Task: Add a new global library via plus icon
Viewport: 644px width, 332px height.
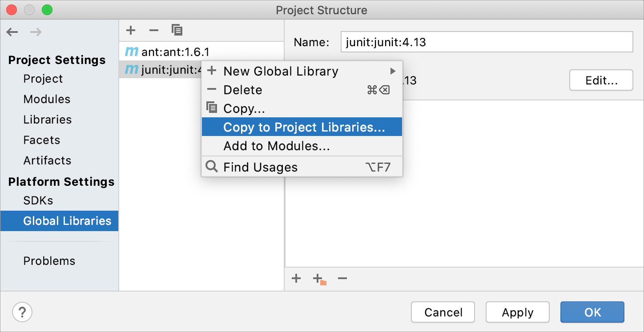Action: pos(131,30)
